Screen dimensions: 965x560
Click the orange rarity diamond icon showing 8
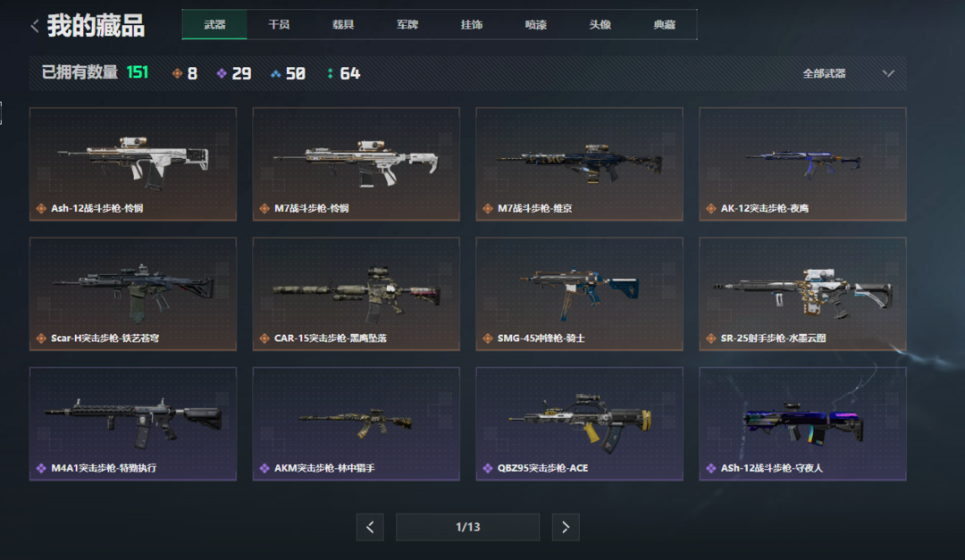[x=177, y=74]
